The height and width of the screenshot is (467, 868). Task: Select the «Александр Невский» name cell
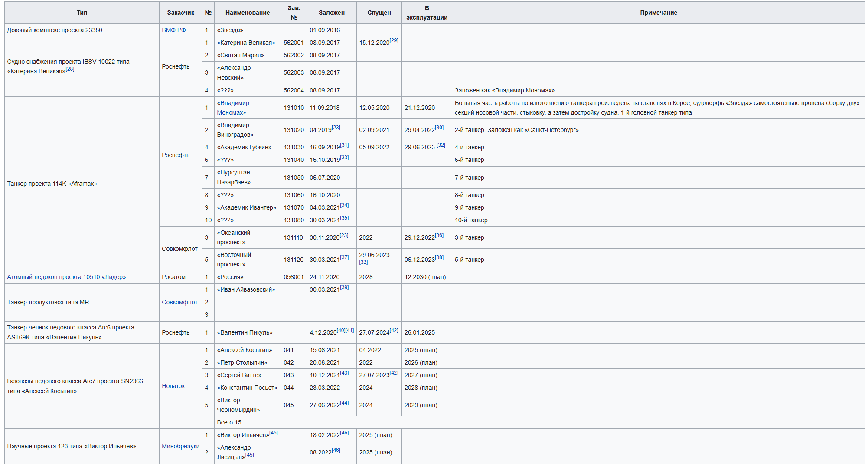click(248, 72)
